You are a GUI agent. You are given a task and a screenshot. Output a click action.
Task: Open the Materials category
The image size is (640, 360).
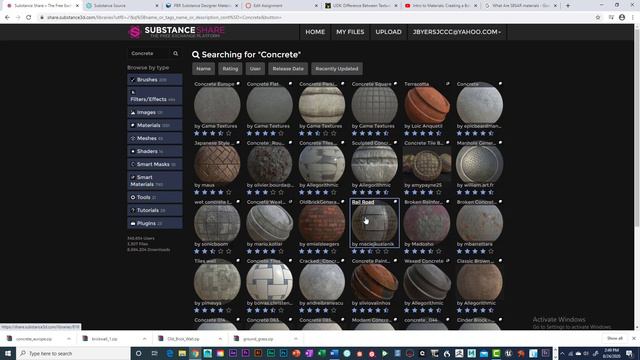155,125
